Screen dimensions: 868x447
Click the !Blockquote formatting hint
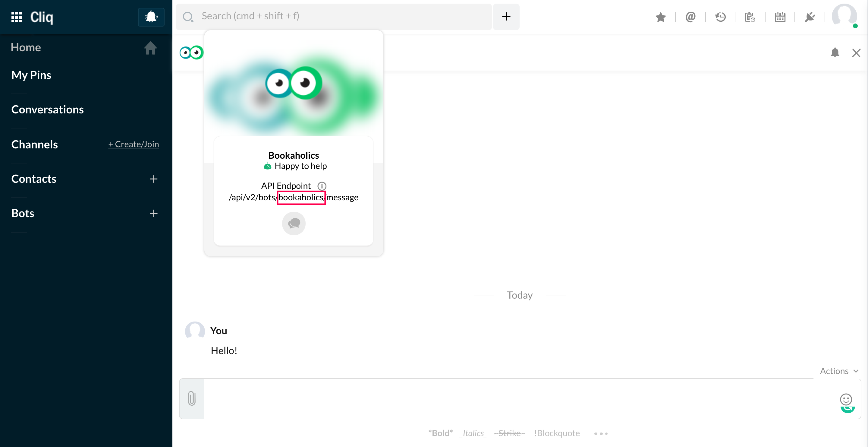[557, 433]
